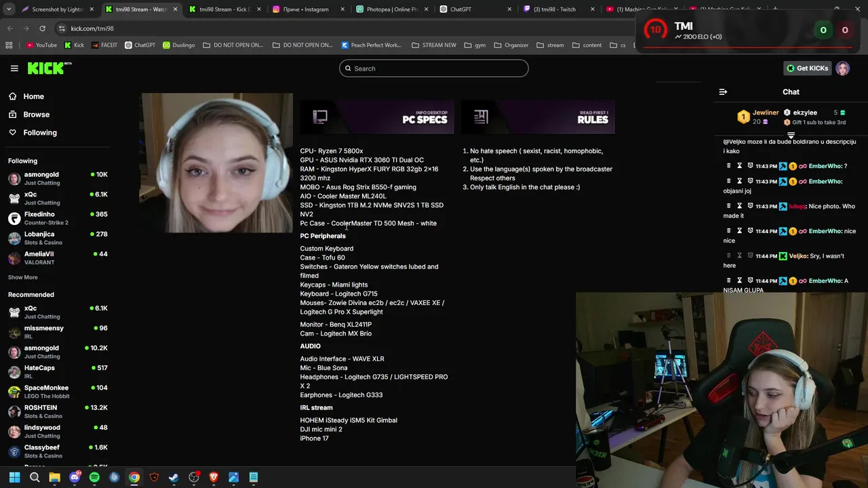Open Browse in sidebar
868x488 pixels.
pyautogui.click(x=36, y=115)
